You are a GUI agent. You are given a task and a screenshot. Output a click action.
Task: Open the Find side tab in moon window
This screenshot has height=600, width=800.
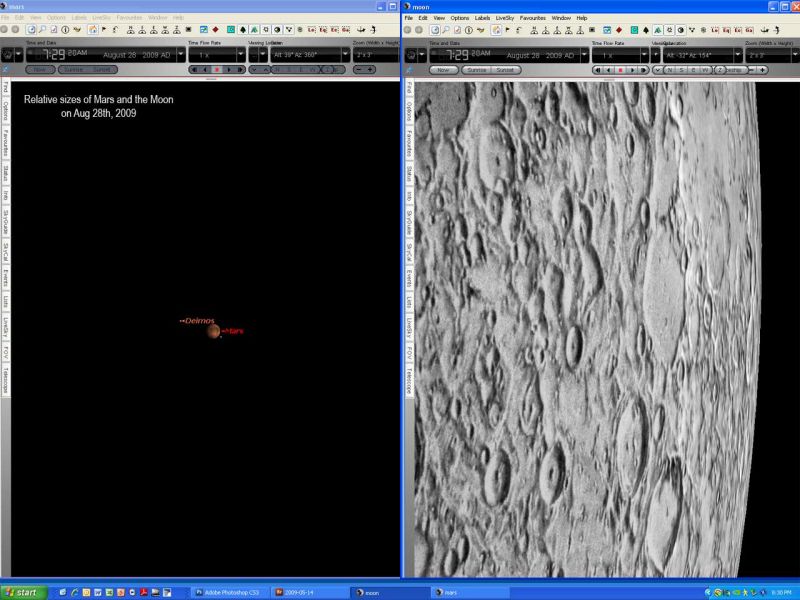409,88
